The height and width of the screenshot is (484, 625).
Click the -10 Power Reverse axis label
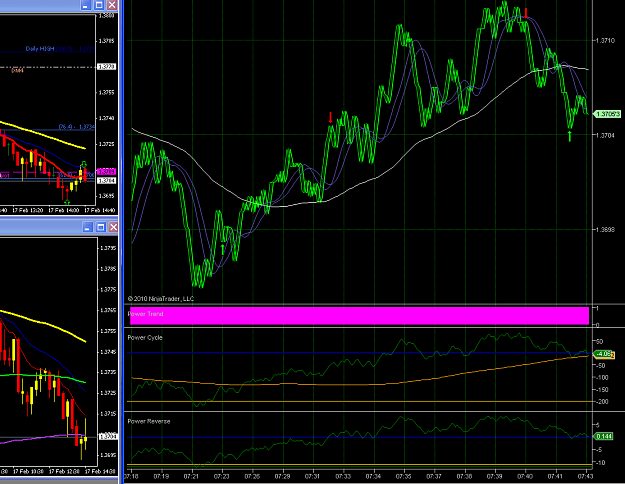(600, 463)
